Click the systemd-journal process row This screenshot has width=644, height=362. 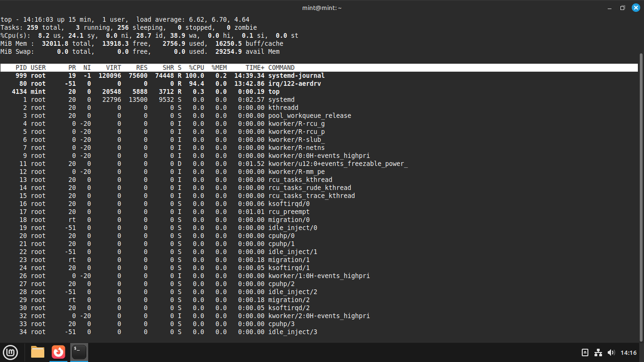point(319,75)
